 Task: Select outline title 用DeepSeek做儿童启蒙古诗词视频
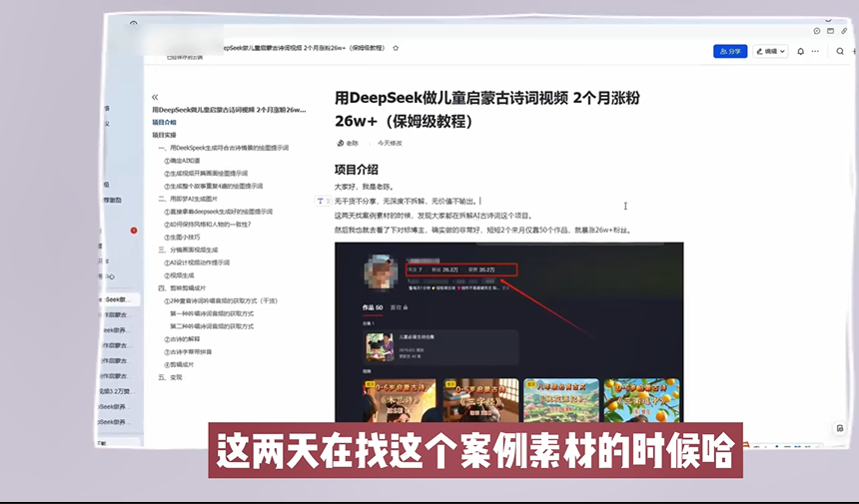coord(229,110)
